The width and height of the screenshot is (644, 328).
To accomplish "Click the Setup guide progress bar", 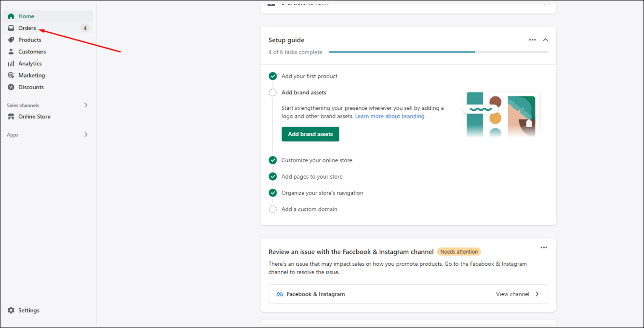I will click(438, 52).
